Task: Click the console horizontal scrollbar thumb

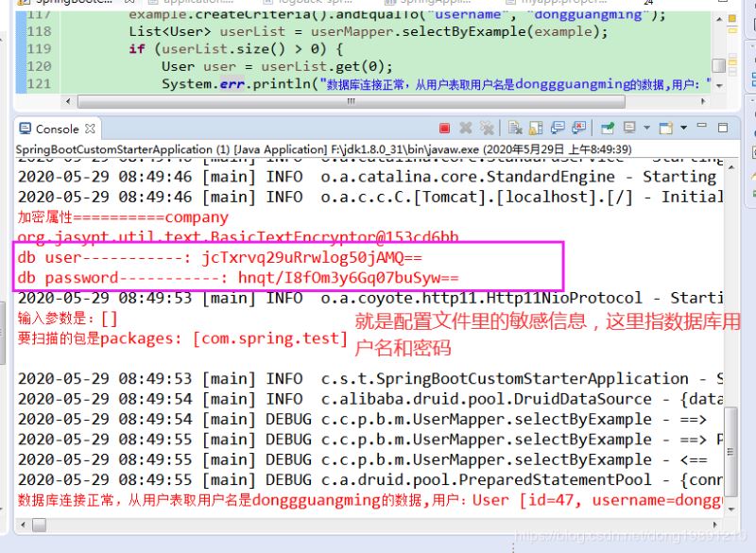Action: point(40,525)
